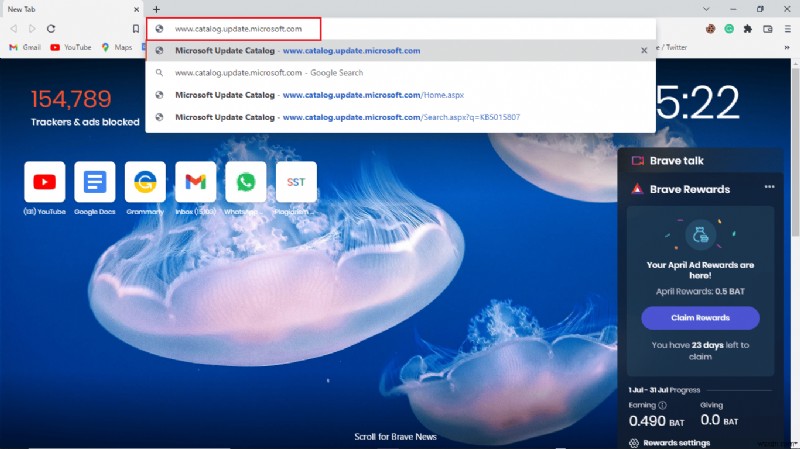Go forward with the forward arrow
This screenshot has height=449, width=800.
pyautogui.click(x=32, y=29)
